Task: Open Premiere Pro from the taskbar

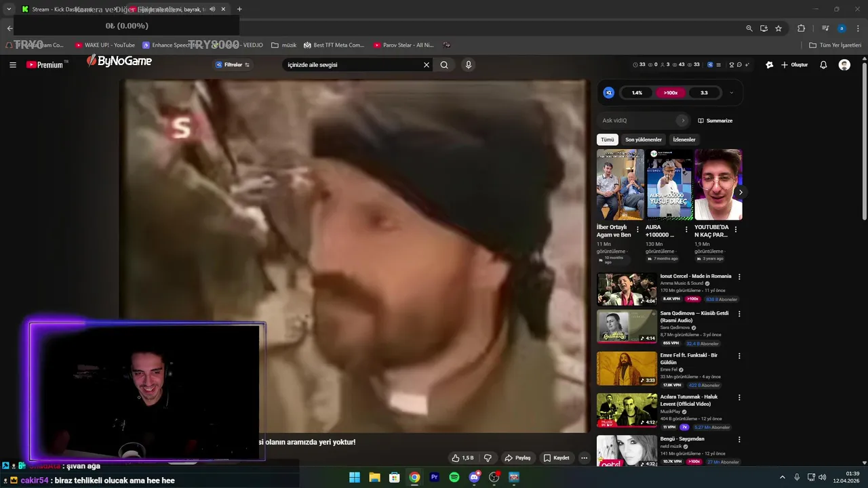Action: [435, 477]
